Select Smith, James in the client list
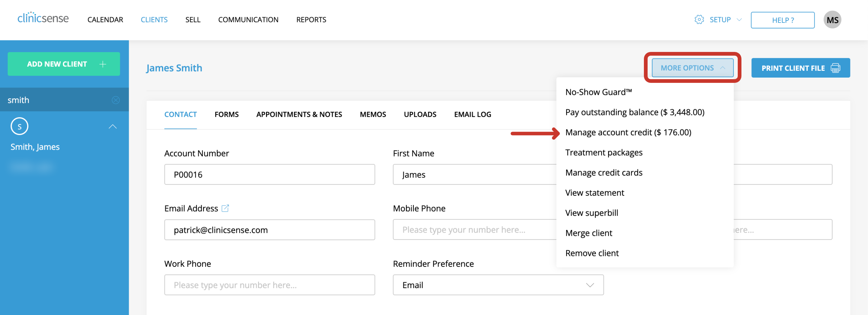 [x=35, y=147]
